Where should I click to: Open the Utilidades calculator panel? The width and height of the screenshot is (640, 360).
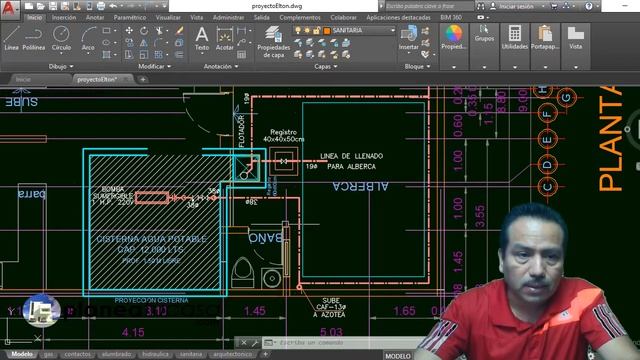(x=515, y=38)
